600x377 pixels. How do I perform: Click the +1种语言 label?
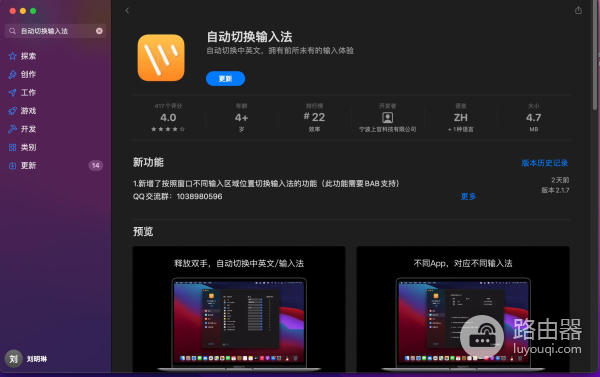pos(461,129)
